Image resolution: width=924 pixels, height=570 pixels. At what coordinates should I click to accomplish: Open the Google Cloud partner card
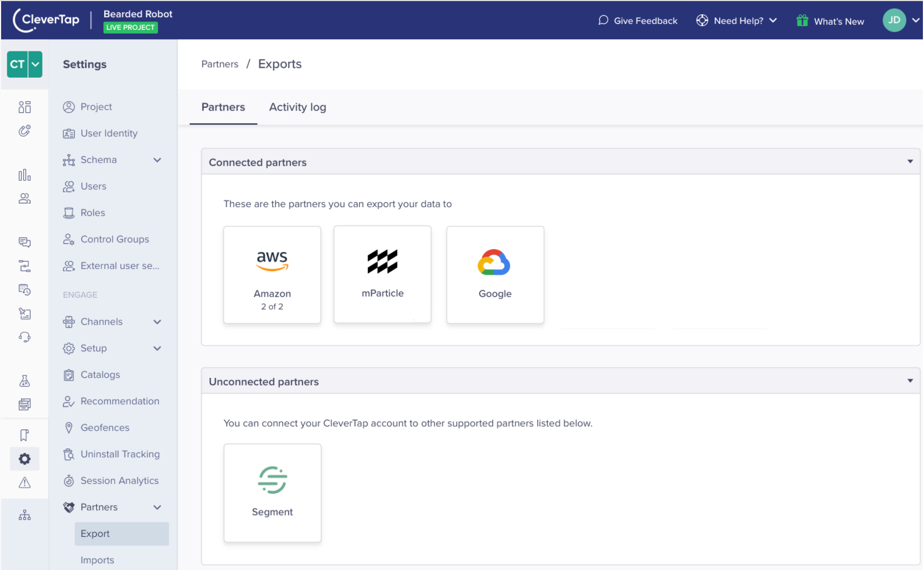[x=495, y=275]
